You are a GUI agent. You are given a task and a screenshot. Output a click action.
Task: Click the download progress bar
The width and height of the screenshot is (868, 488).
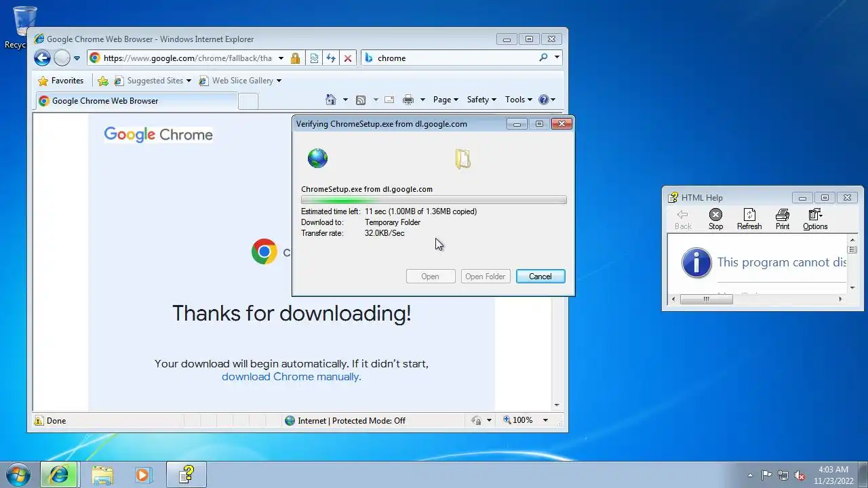pyautogui.click(x=434, y=200)
